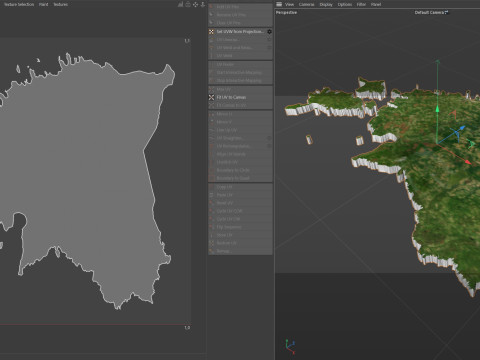Click the UV editor rotate view icon
The width and height of the screenshot is (480, 360).
point(188,4)
